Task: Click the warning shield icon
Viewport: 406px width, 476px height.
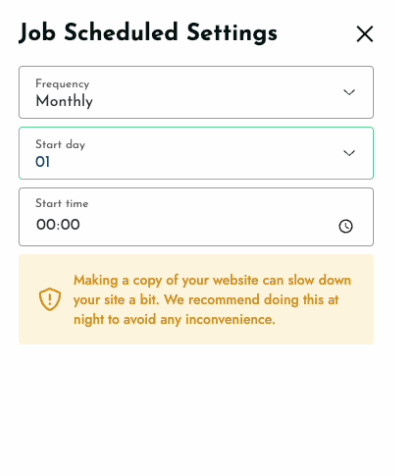Action: [50, 299]
